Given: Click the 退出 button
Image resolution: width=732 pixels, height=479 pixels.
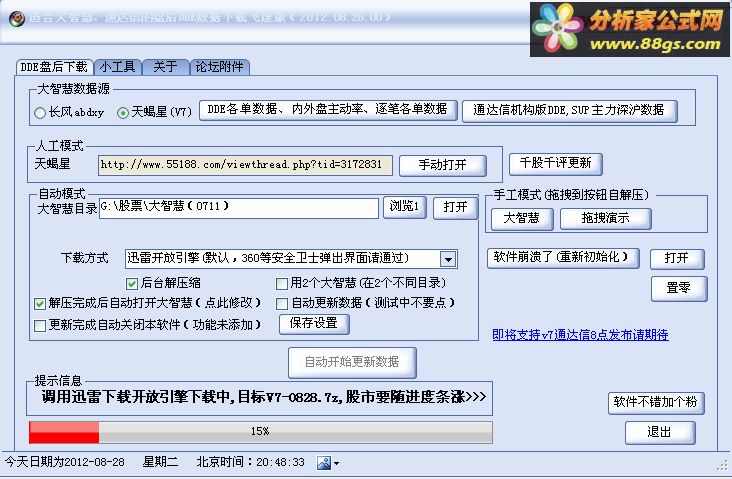Looking at the screenshot, I should point(660,433).
